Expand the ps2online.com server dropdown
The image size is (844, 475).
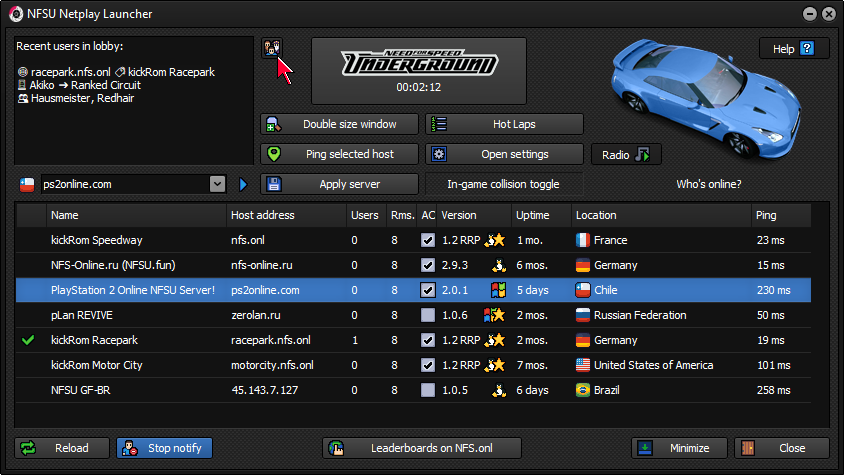tap(217, 184)
